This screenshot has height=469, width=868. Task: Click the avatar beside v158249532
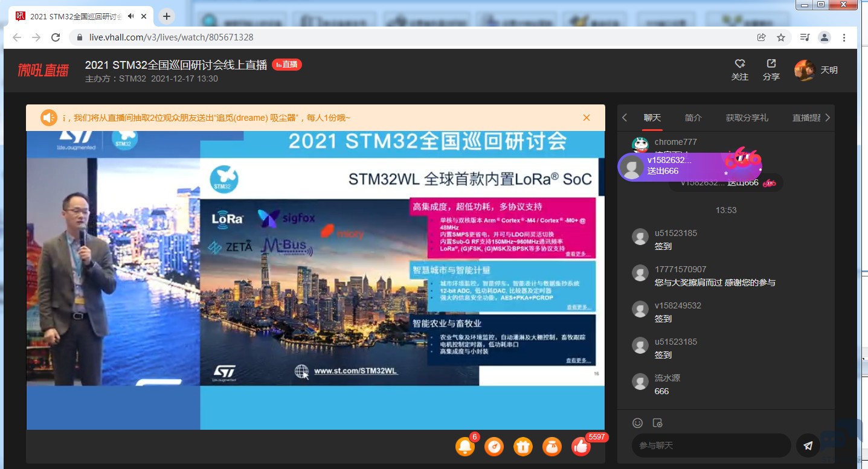coord(640,309)
